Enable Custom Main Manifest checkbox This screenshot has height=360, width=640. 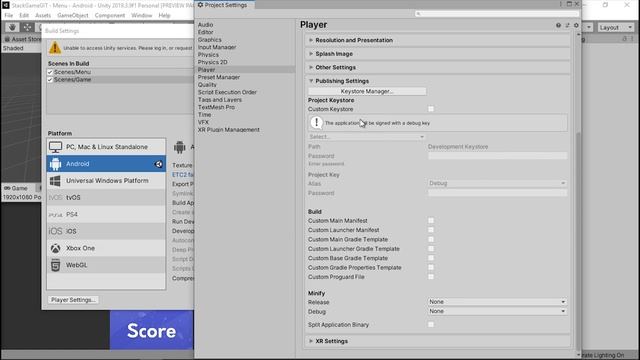click(x=431, y=220)
